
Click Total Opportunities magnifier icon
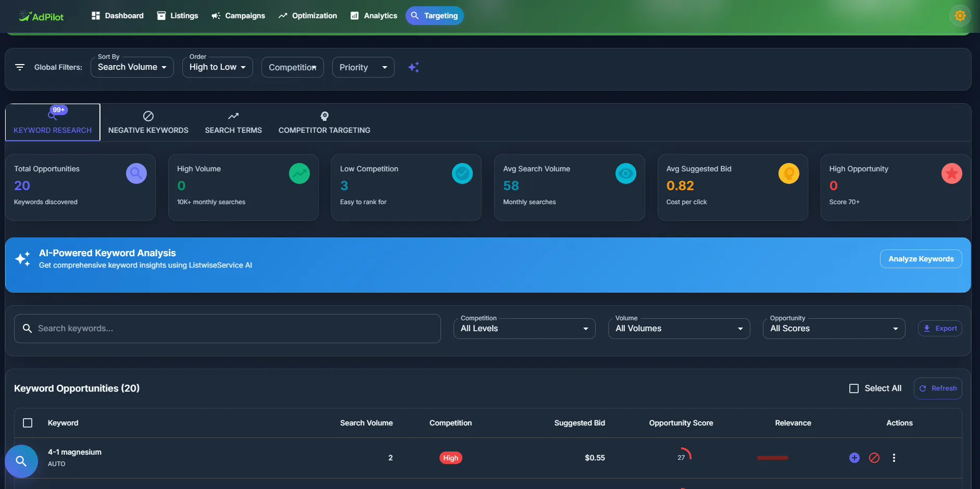click(x=136, y=173)
